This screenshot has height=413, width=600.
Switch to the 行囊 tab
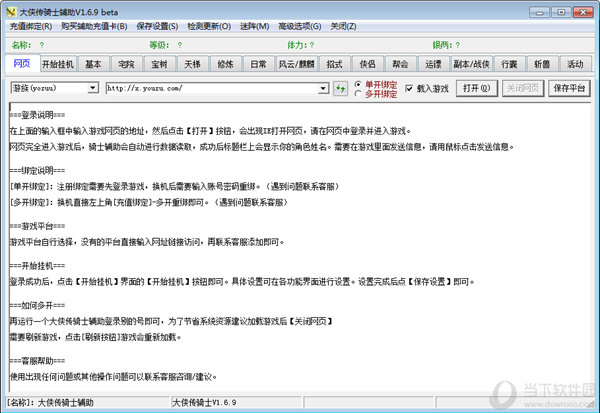(x=509, y=64)
